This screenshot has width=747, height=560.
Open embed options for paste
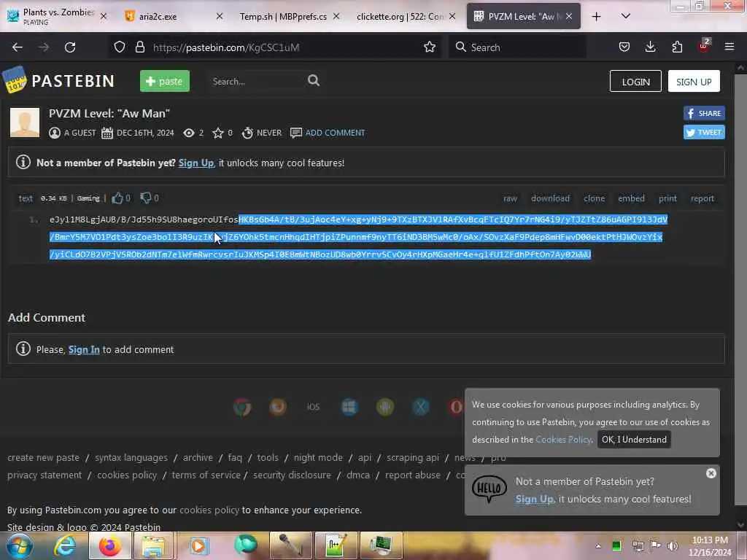click(631, 198)
